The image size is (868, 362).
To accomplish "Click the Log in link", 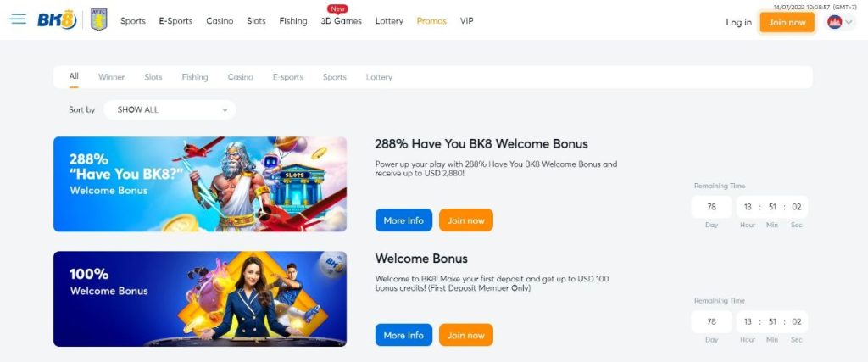I will pyautogui.click(x=738, y=22).
